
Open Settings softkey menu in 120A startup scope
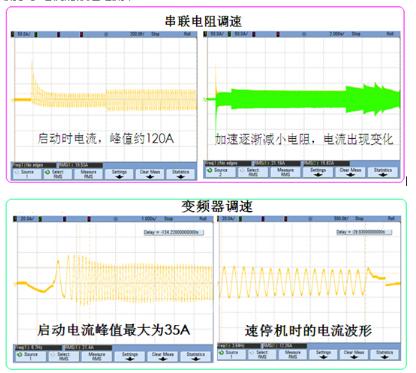point(119,174)
